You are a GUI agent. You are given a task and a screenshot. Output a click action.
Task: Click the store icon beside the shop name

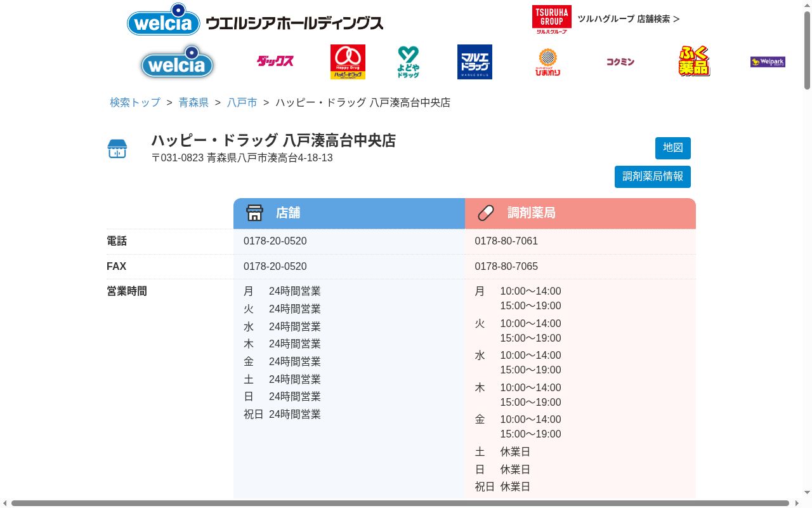click(x=117, y=149)
